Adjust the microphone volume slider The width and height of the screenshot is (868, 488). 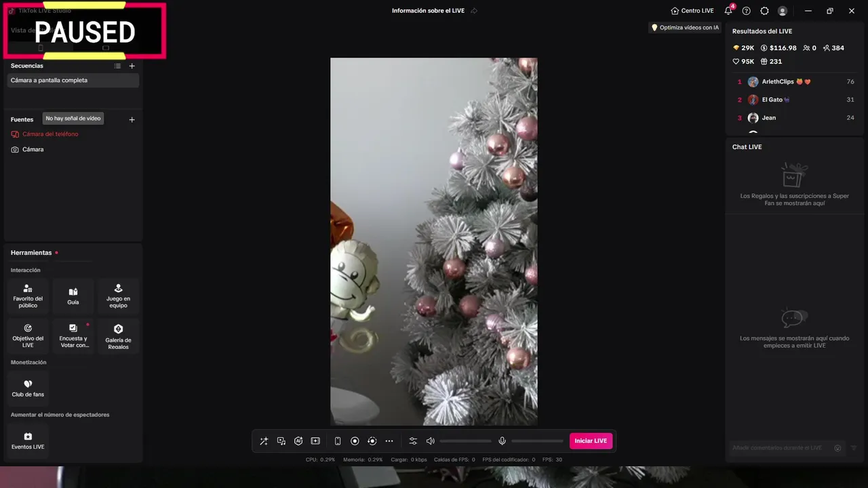tap(537, 441)
